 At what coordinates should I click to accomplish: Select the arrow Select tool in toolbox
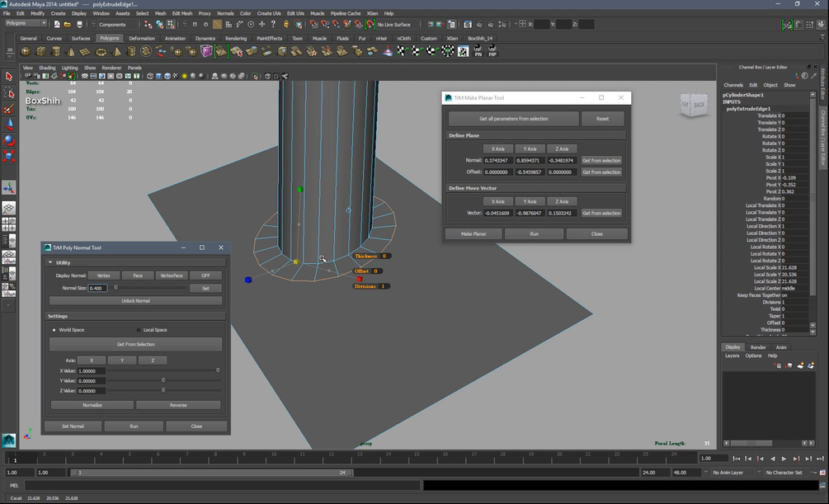[8, 77]
